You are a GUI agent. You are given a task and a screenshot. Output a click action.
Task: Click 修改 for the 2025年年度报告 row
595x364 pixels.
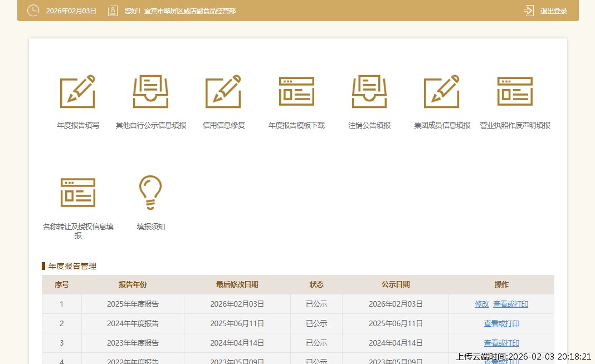481,304
